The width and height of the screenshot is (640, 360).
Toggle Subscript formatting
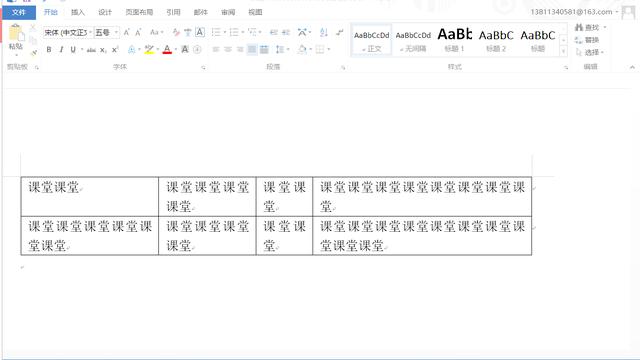coord(103,50)
